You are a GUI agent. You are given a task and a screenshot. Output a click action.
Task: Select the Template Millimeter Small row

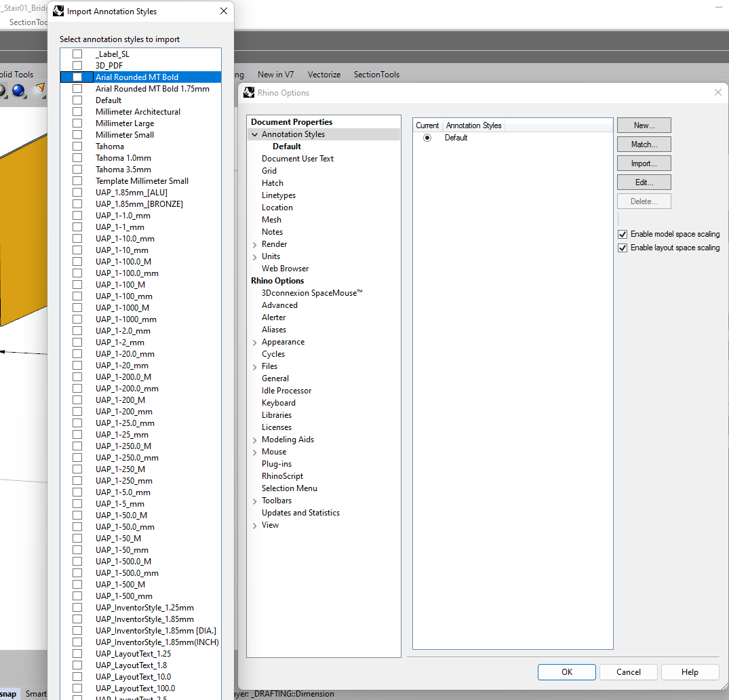pos(141,181)
